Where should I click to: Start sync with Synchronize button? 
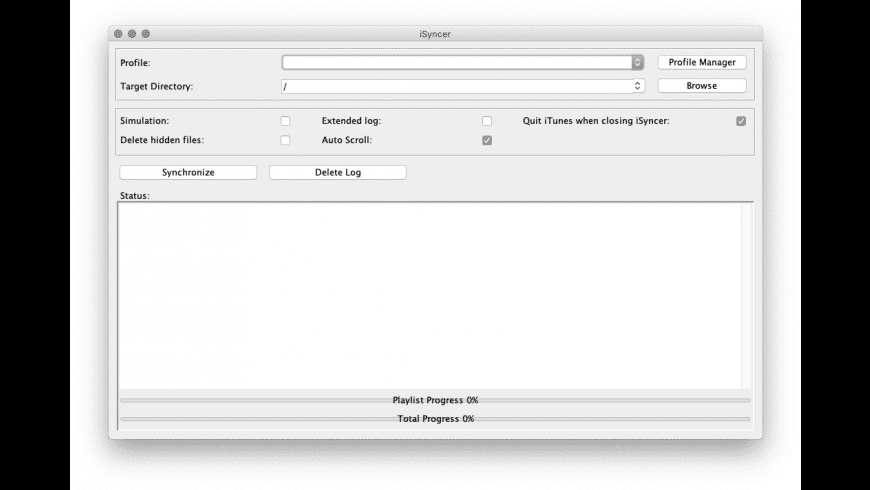(x=188, y=172)
